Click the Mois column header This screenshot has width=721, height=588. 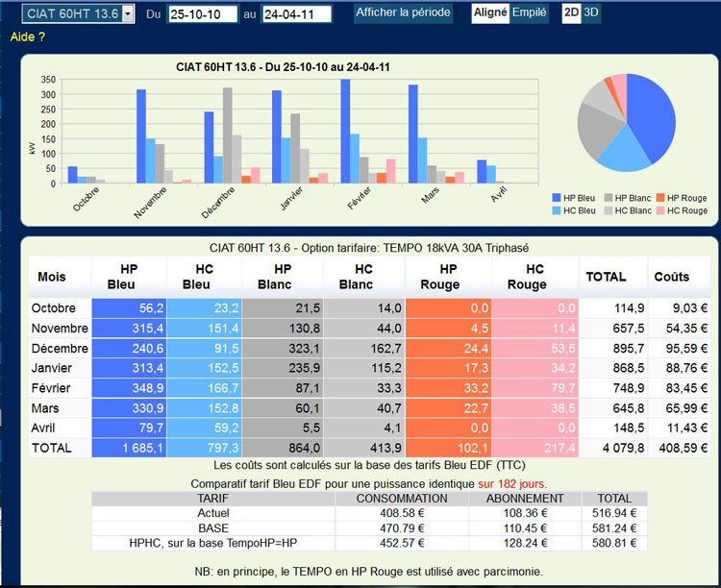pos(52,277)
